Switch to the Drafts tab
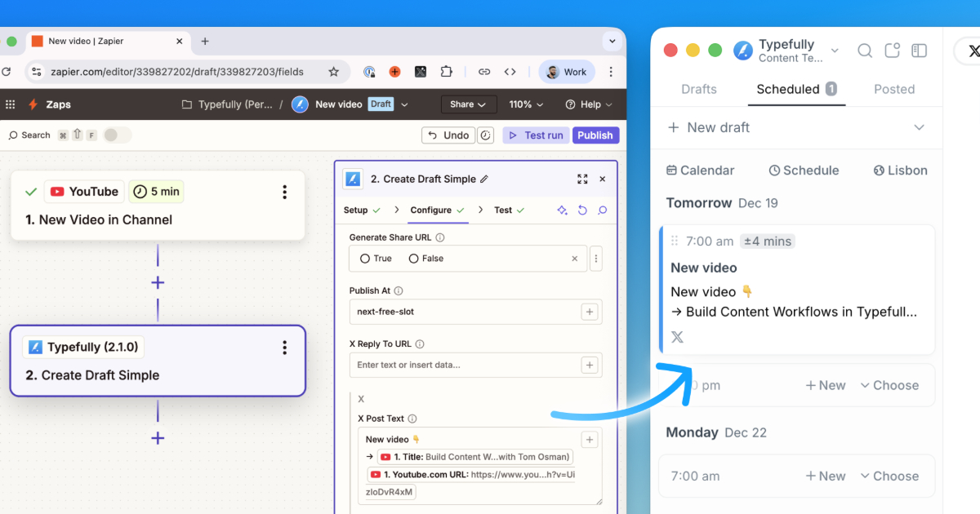 (699, 89)
